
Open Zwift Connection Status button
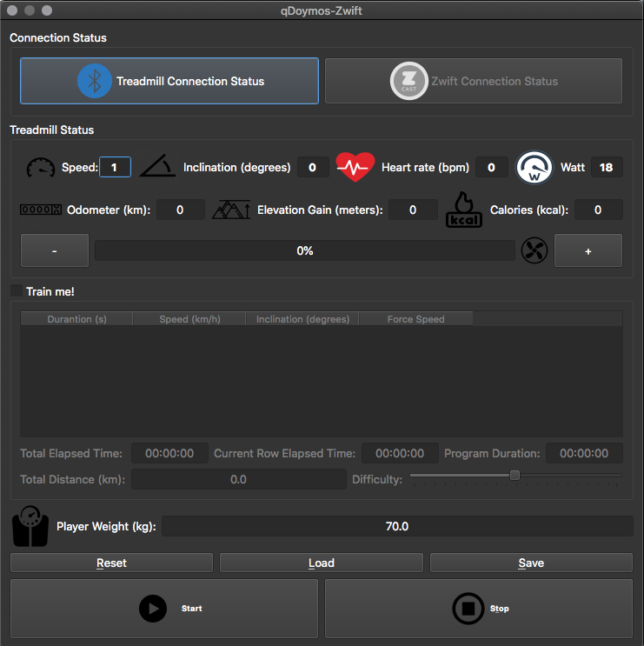pyautogui.click(x=474, y=81)
